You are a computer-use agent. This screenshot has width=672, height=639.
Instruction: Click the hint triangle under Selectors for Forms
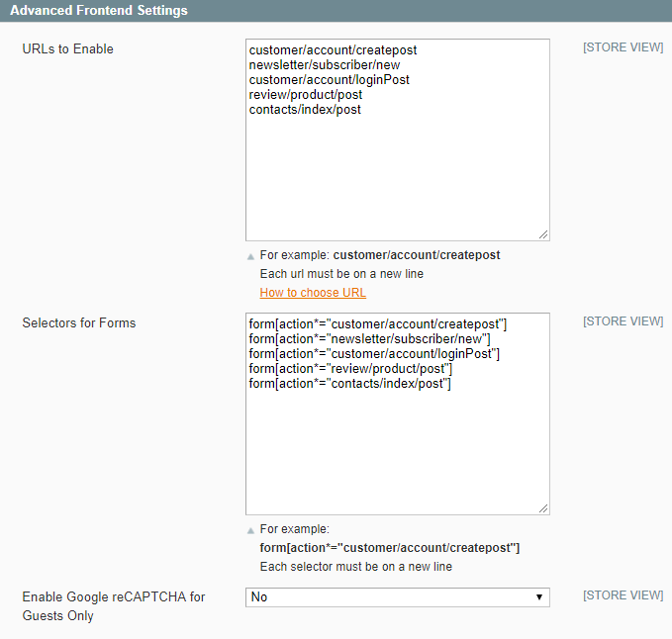[x=250, y=530]
